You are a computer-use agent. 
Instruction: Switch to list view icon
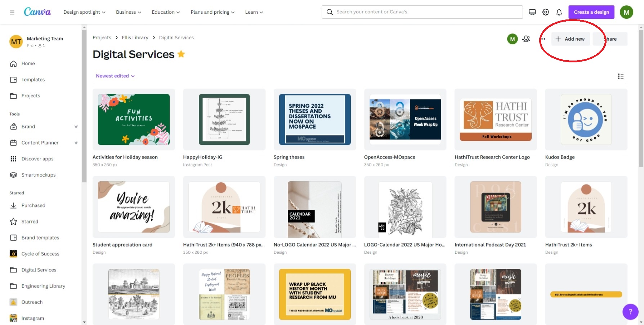point(621,76)
